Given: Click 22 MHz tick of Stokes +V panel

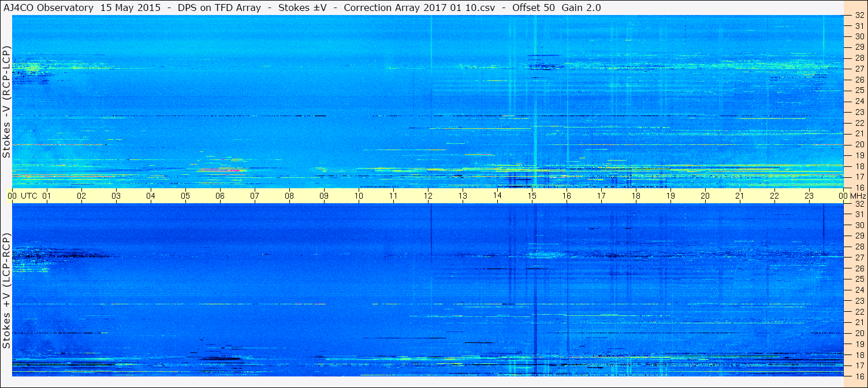Looking at the screenshot, I should point(859,312).
